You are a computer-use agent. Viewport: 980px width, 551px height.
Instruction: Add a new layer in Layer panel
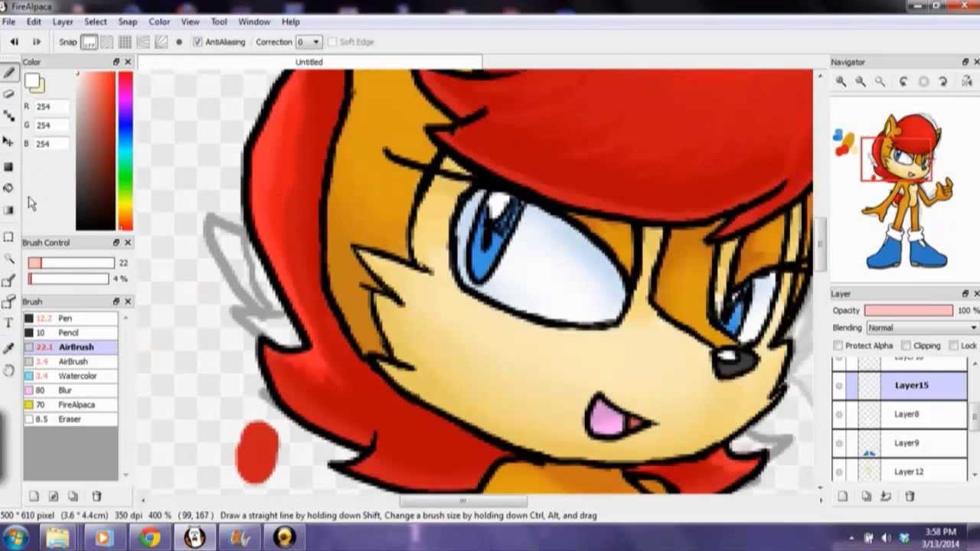(843, 496)
